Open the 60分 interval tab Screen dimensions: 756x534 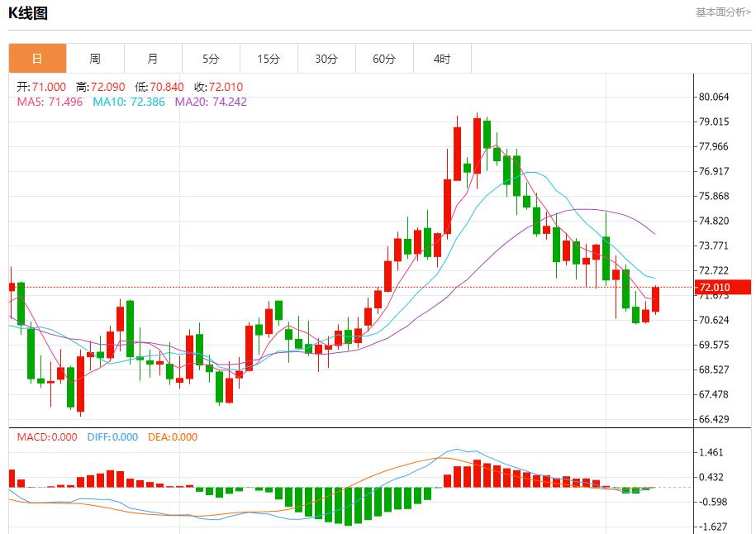385,59
